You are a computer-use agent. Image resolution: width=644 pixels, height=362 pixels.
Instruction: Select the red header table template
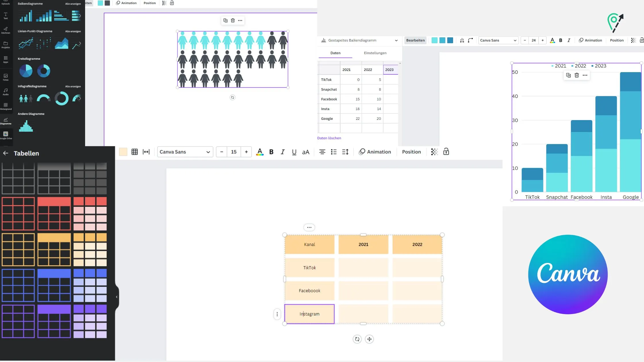point(54,213)
